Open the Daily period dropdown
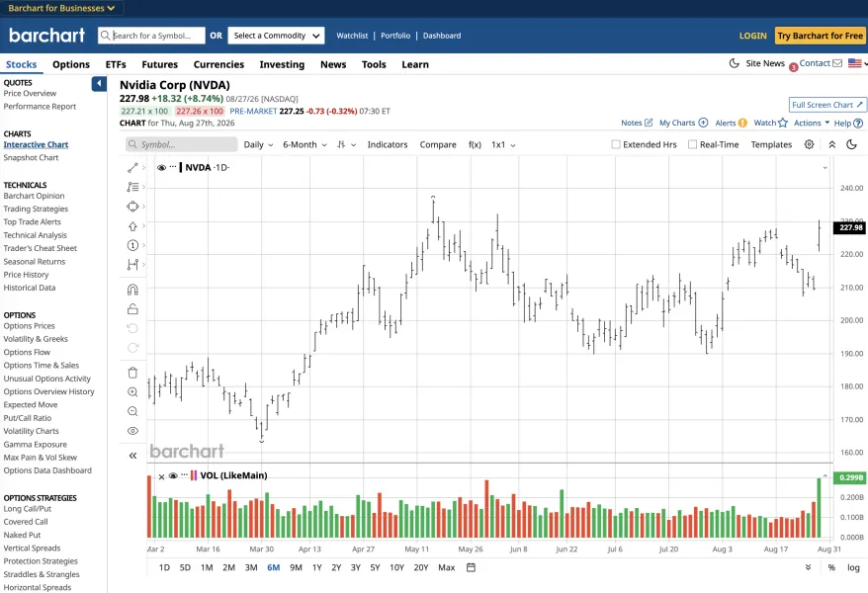The height and width of the screenshot is (593, 868). click(x=258, y=144)
